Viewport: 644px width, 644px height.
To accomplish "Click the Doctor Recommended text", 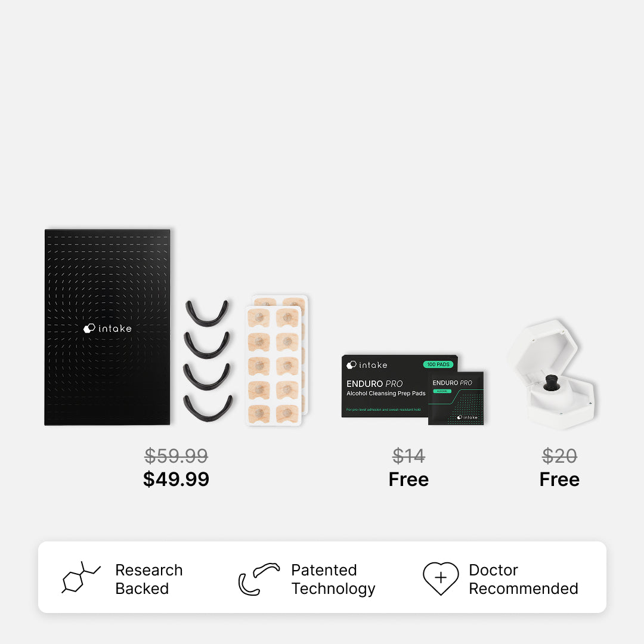I will [524, 579].
